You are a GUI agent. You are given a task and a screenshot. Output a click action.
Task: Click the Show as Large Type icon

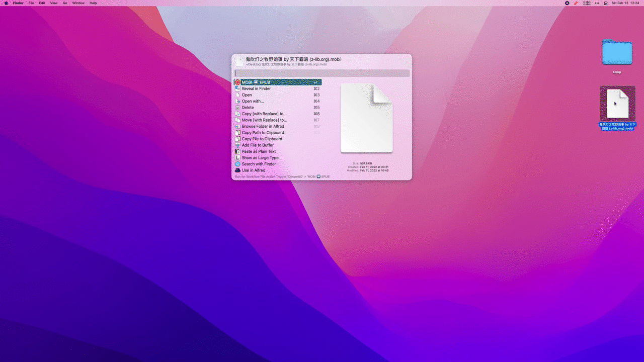point(237,158)
